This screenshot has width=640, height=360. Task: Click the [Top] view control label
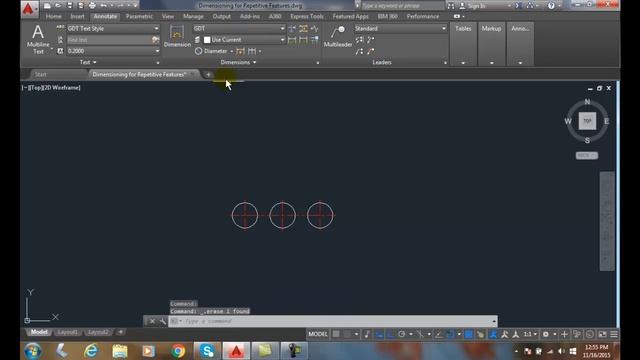click(35, 87)
